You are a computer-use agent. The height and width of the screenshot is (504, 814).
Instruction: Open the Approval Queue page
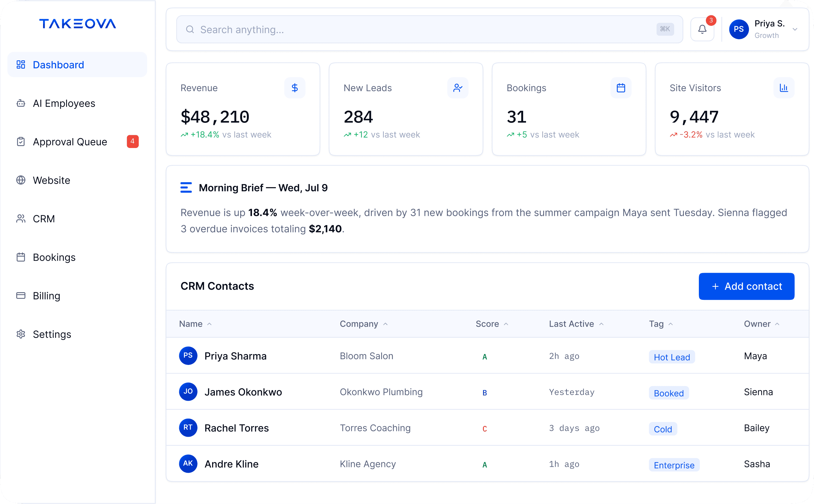77,142
